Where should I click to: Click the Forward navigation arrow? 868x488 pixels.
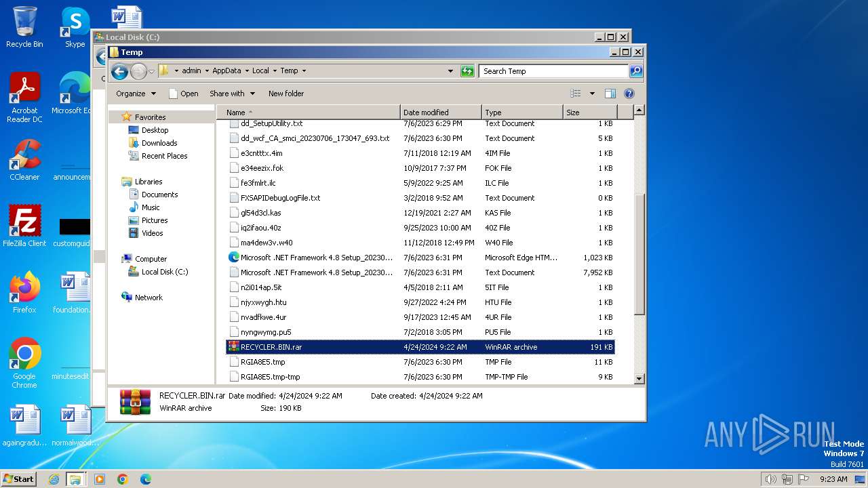click(138, 71)
